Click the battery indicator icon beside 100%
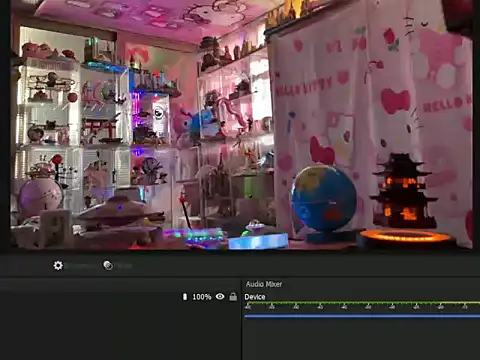The width and height of the screenshot is (480, 360). 185,296
